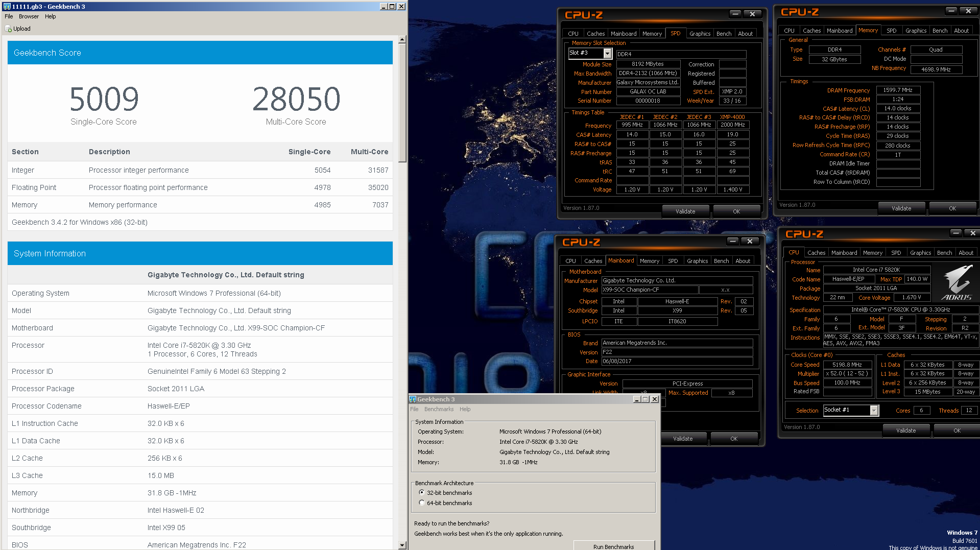The image size is (980, 550).
Task: Click the BIOS Version F22 field
Action: click(677, 352)
